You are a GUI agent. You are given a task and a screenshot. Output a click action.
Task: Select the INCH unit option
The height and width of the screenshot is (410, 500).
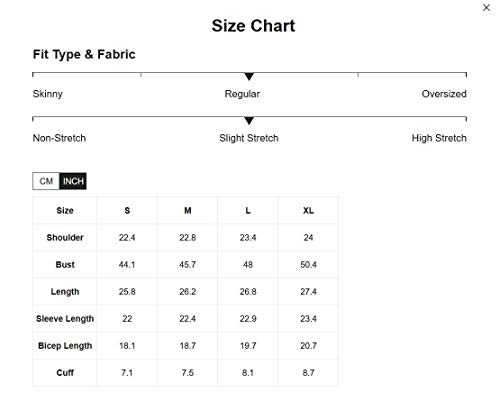pyautogui.click(x=73, y=181)
